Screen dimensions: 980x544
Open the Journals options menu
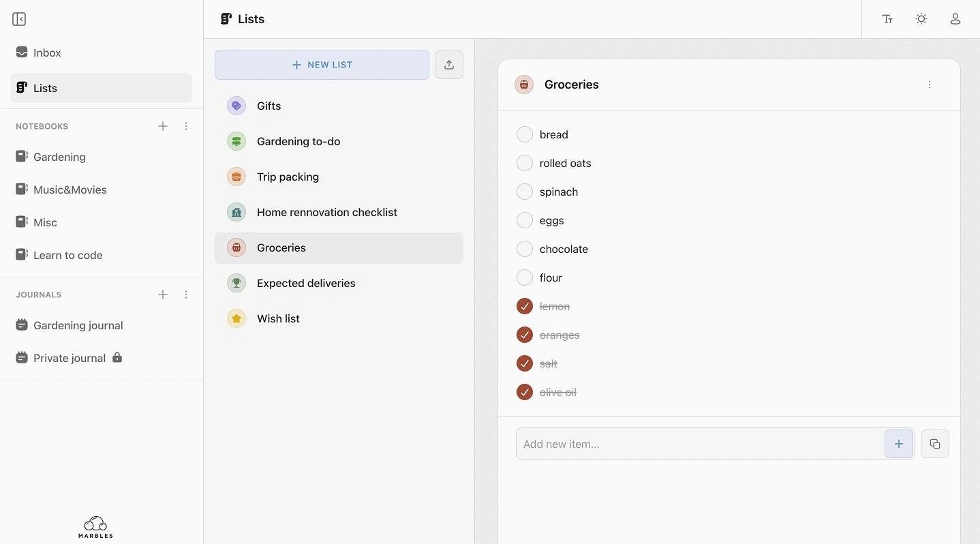(186, 294)
